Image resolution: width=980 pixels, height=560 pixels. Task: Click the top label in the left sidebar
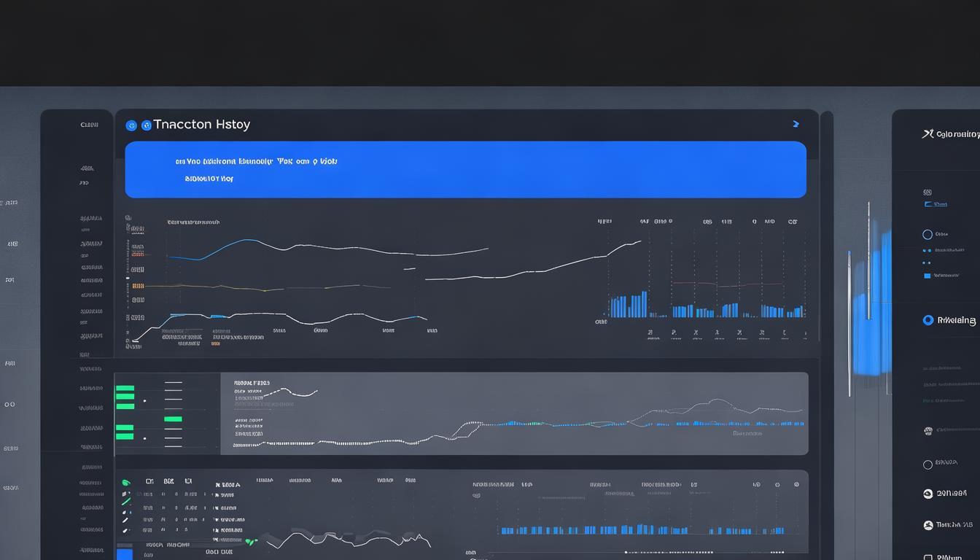click(89, 125)
